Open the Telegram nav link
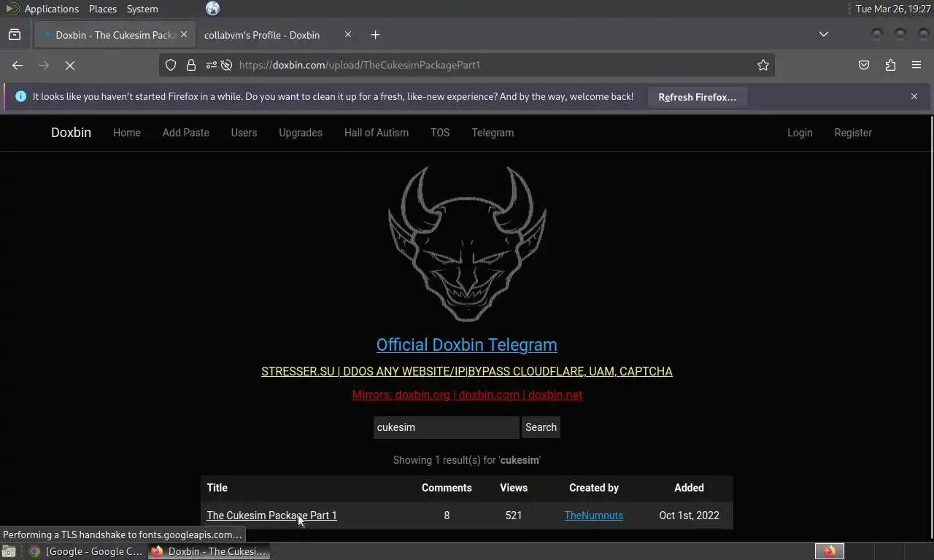Image resolution: width=934 pixels, height=560 pixels. click(493, 133)
